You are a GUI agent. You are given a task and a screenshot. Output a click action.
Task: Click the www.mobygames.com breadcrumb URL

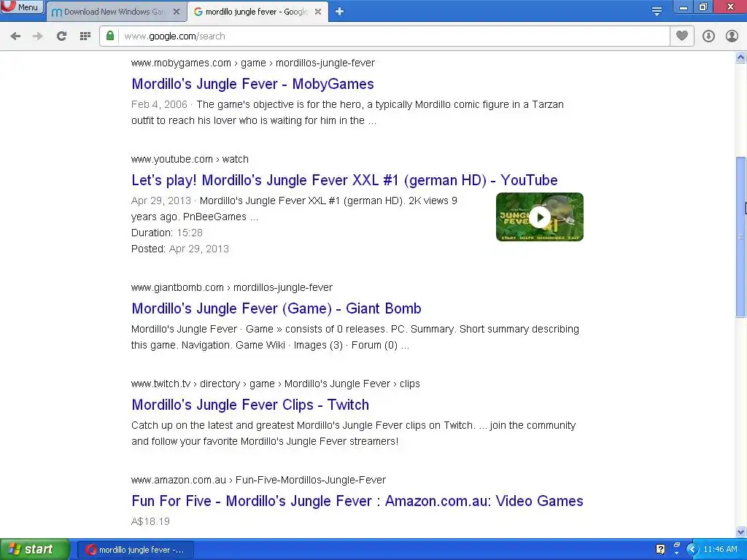[253, 63]
